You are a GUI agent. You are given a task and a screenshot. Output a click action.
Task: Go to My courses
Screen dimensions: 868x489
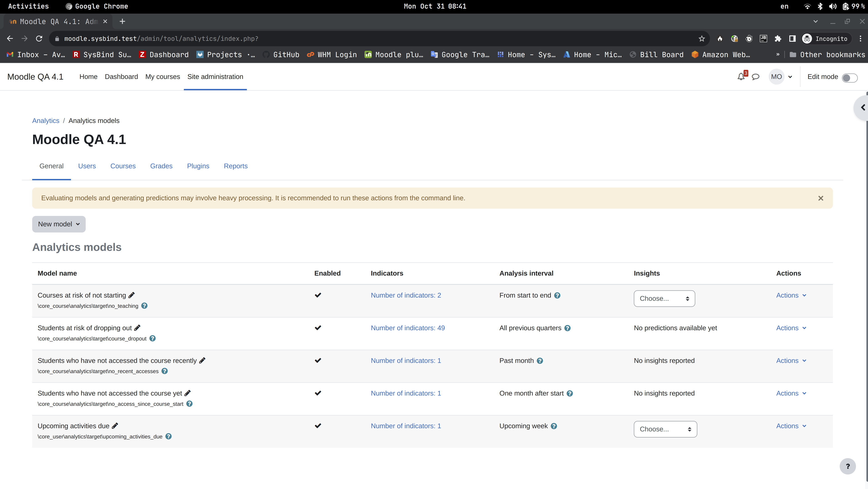tap(163, 77)
